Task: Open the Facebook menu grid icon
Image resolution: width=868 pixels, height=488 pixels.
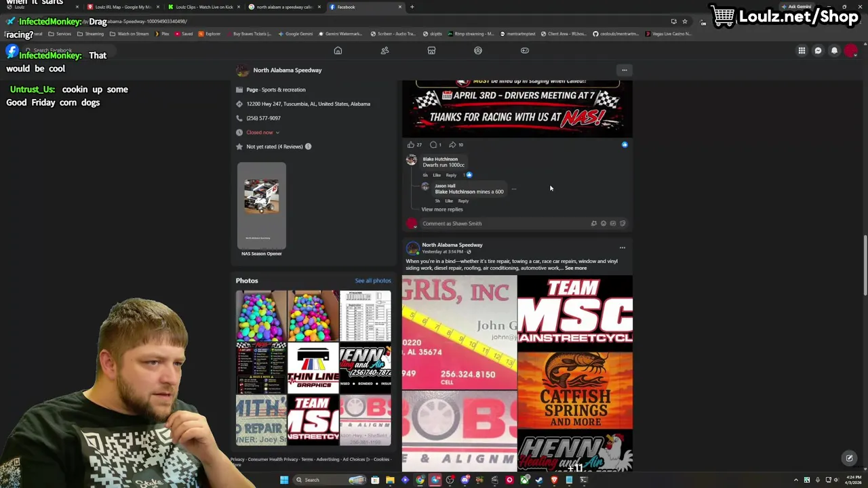Action: 802,51
